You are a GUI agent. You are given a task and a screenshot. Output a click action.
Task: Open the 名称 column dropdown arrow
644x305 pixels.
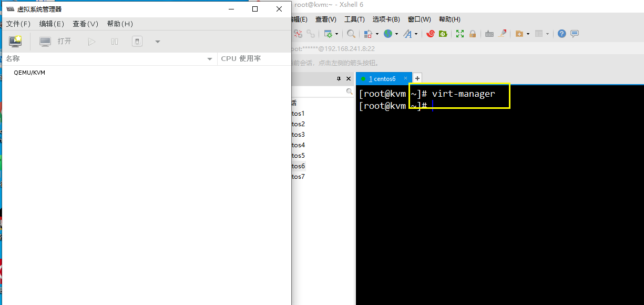tap(209, 58)
